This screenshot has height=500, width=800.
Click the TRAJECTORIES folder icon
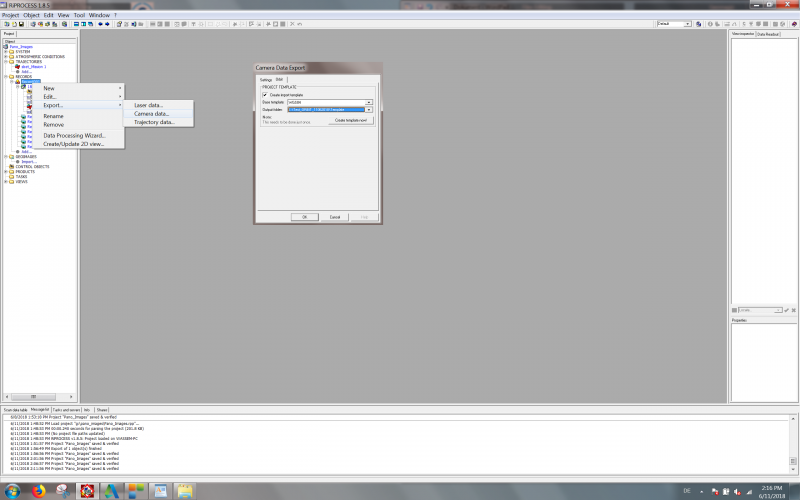11,62
